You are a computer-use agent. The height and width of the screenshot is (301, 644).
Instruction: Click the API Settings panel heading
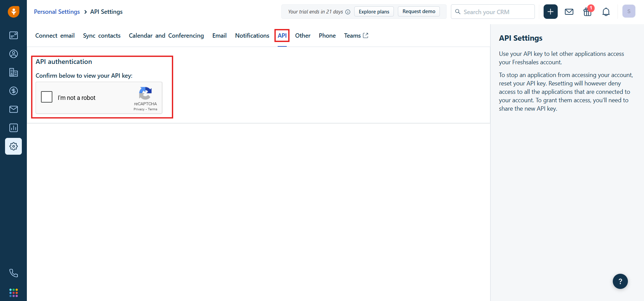pos(520,38)
